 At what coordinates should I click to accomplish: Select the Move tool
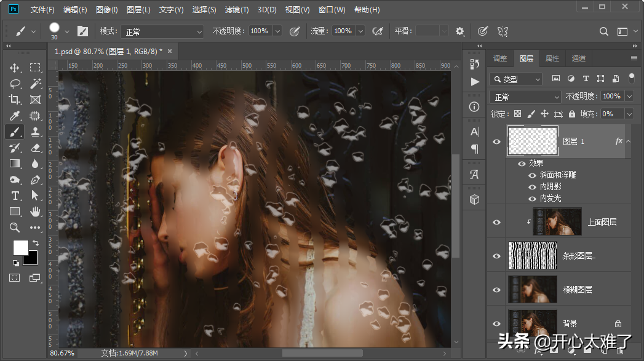tap(14, 68)
